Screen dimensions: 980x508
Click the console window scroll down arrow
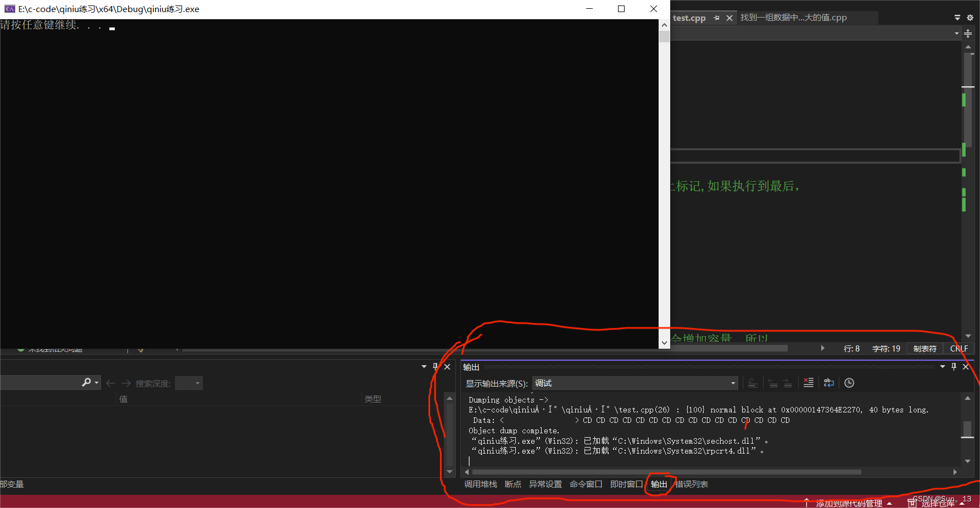coord(664,343)
